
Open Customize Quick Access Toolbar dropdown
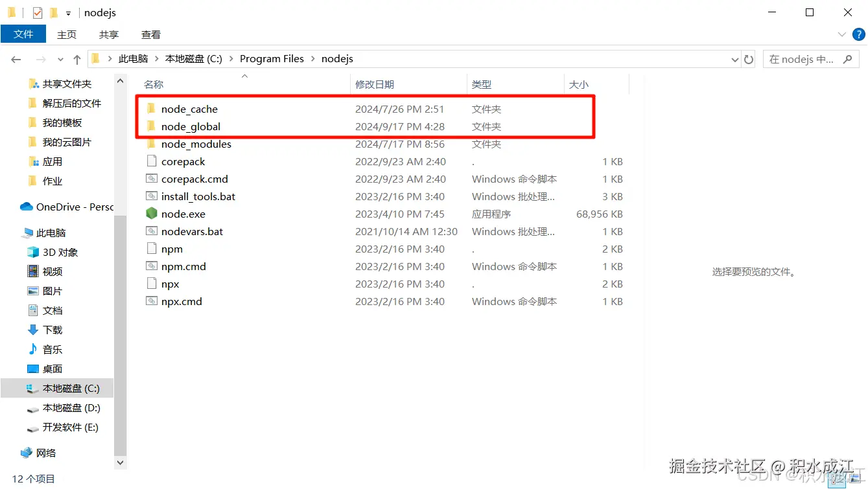pyautogui.click(x=68, y=13)
